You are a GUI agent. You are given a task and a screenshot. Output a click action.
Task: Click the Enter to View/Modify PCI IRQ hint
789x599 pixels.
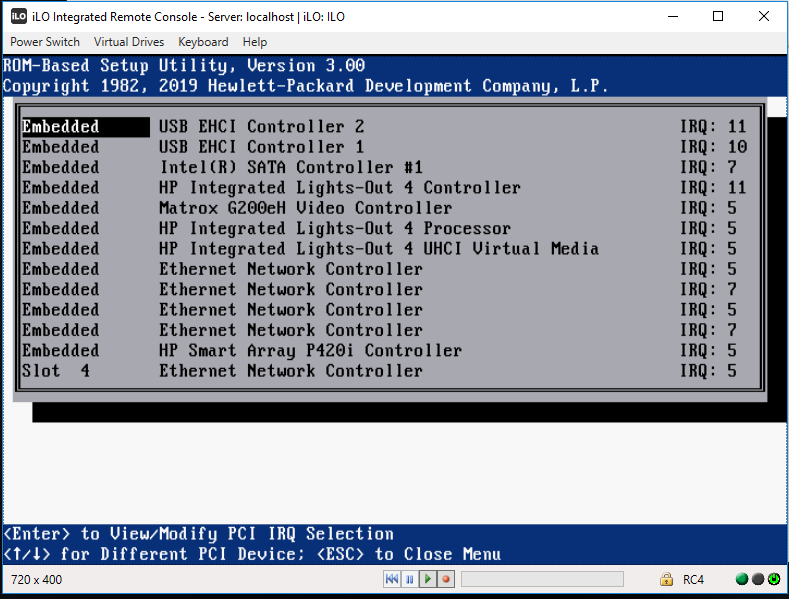click(198, 534)
